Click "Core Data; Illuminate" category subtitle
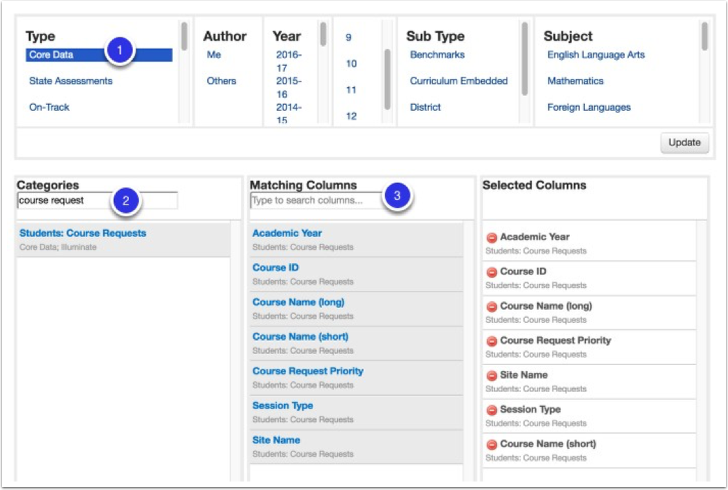The width and height of the screenshot is (728, 490). click(x=58, y=247)
